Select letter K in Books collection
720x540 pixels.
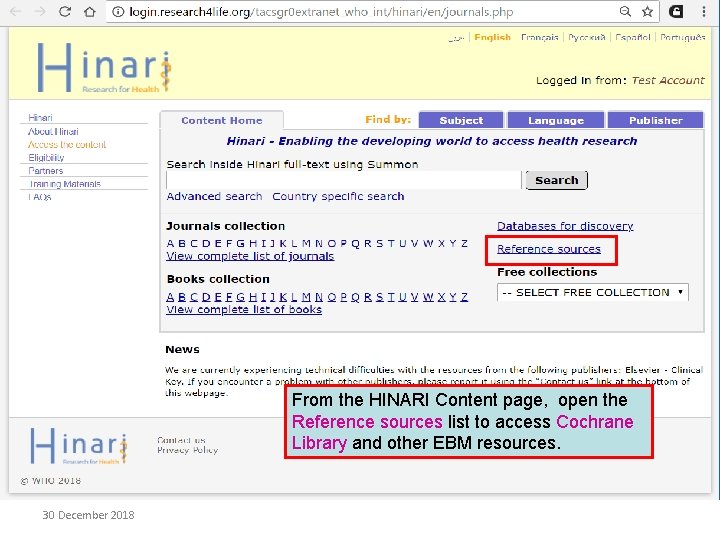283,297
